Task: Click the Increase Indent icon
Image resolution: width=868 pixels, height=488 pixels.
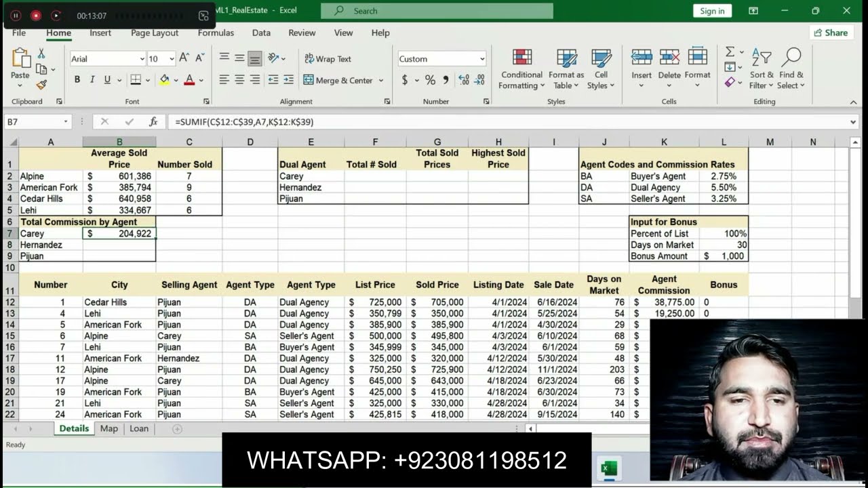Action: pyautogui.click(x=289, y=80)
